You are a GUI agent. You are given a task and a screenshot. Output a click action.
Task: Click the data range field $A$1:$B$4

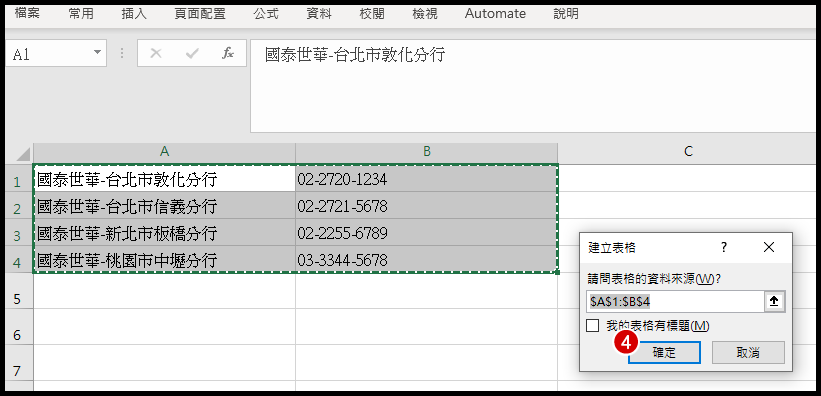click(675, 302)
